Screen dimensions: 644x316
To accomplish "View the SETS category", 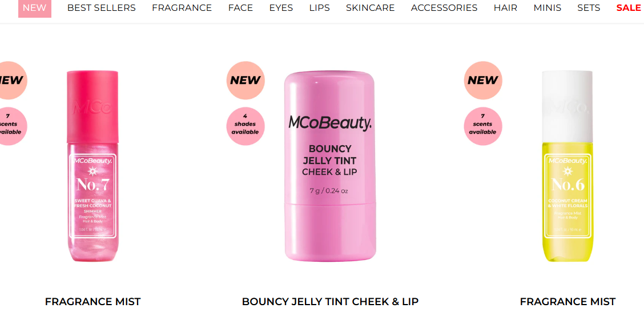I will [x=589, y=8].
